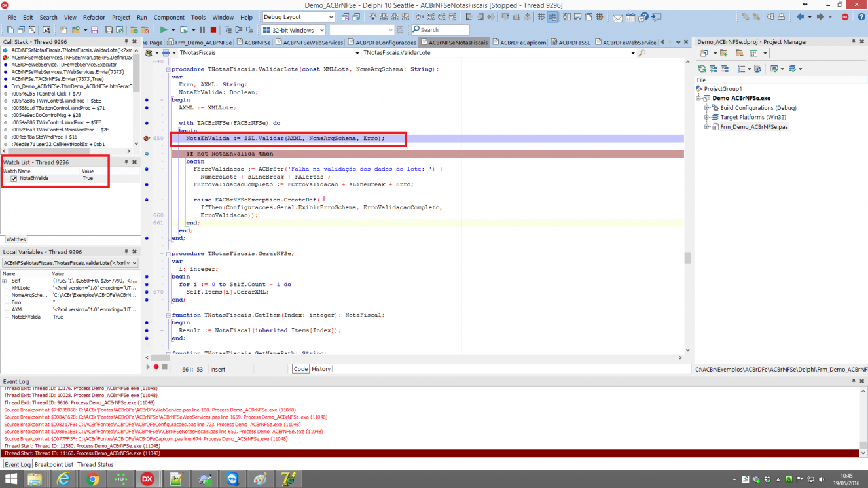Screen dimensions: 868x488
Task: Switch to the Thread Status tab
Action: point(96,464)
